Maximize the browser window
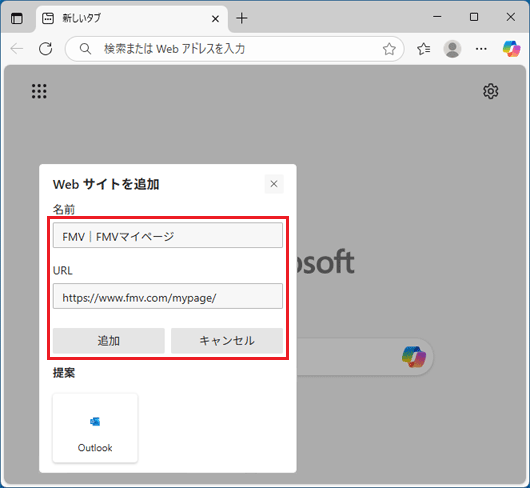Image resolution: width=530 pixels, height=488 pixels. (x=474, y=17)
